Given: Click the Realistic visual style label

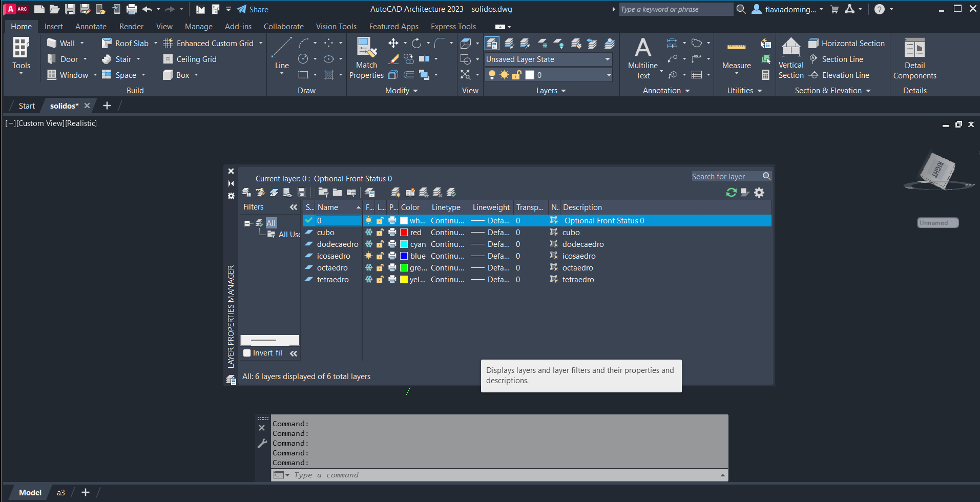Looking at the screenshot, I should coord(81,123).
